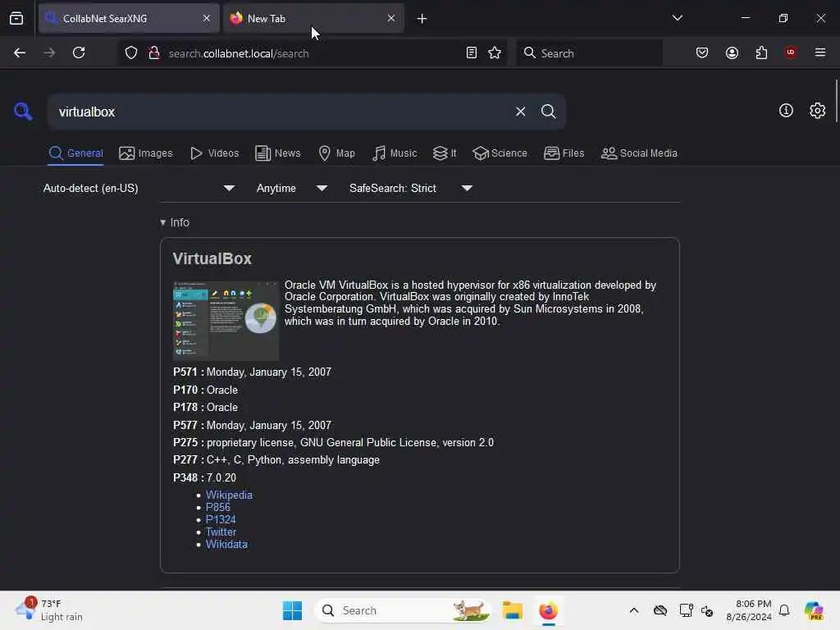This screenshot has width=840, height=630.
Task: Select the Science category
Action: point(500,153)
